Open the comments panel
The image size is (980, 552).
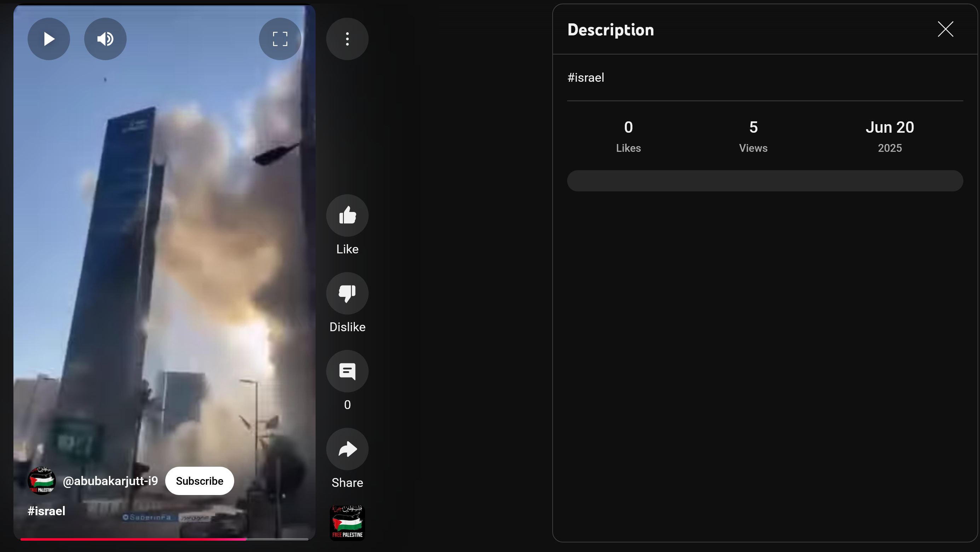[x=347, y=371]
